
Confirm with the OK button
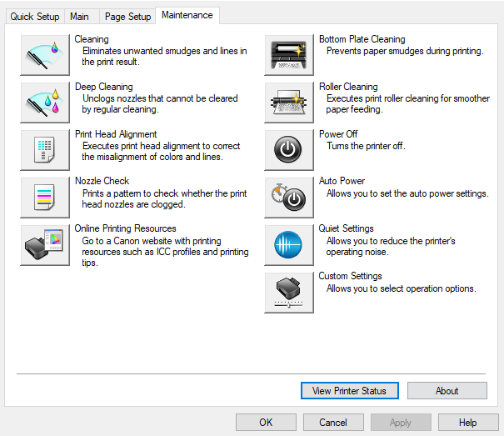[266, 423]
